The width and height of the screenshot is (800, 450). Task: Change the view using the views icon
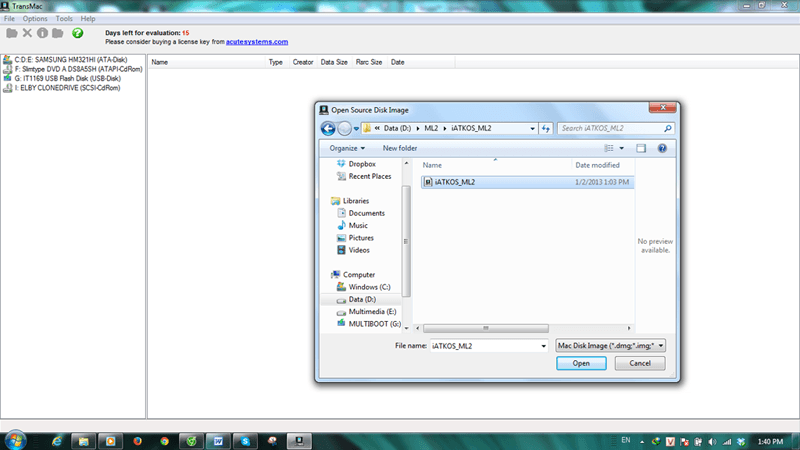click(x=609, y=148)
